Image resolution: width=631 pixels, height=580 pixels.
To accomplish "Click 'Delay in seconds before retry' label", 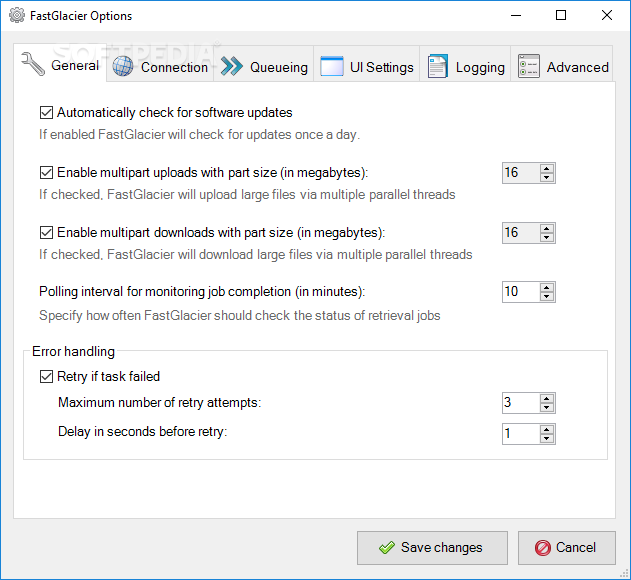I will (x=142, y=431).
